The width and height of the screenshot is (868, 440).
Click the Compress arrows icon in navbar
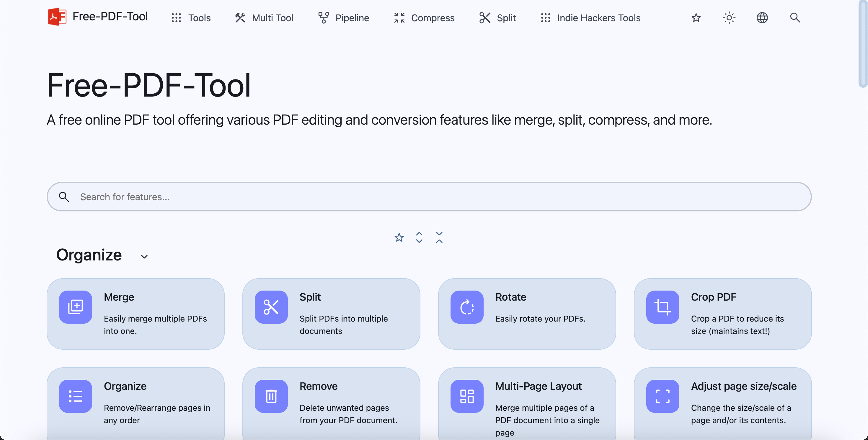pyautogui.click(x=399, y=17)
